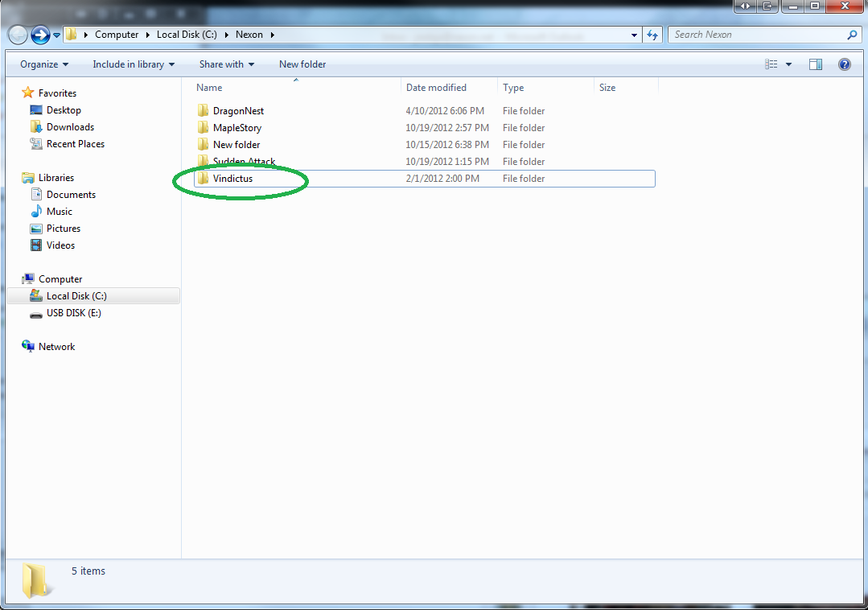Screen dimensions: 868x610
Task: Click the Network globe icon
Action: pyautogui.click(x=27, y=347)
